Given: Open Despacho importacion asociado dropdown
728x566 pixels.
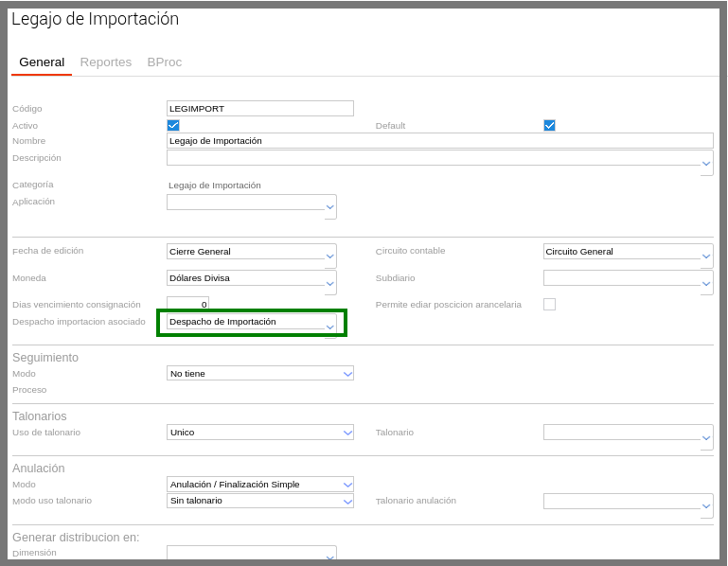Looking at the screenshot, I should [329, 326].
